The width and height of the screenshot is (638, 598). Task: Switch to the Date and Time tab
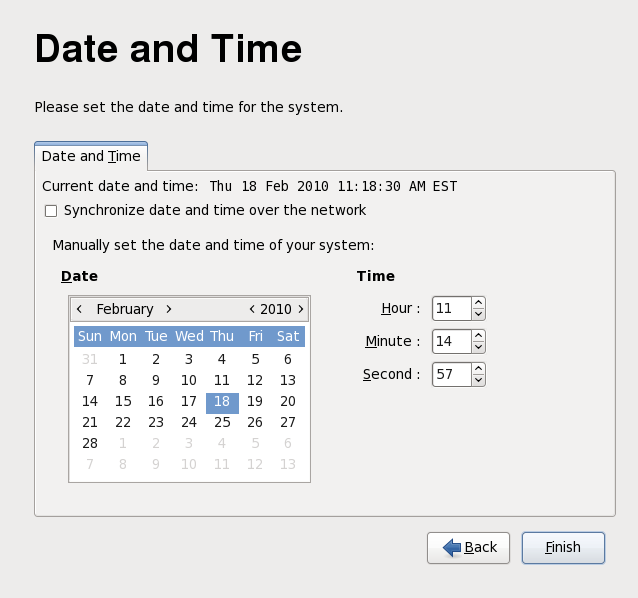tap(91, 157)
